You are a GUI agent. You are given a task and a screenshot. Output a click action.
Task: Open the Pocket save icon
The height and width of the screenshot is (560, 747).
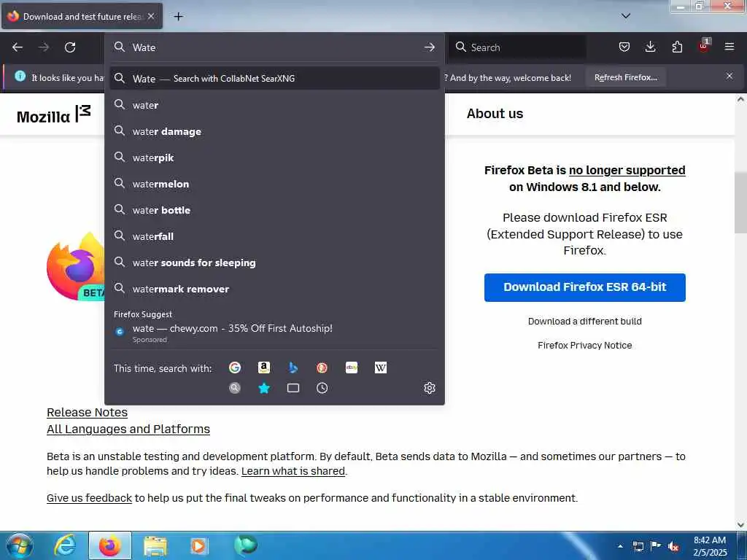click(624, 47)
